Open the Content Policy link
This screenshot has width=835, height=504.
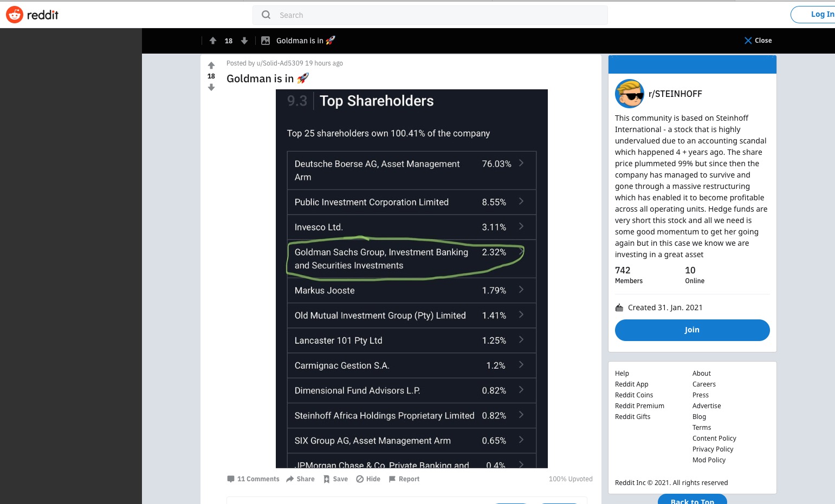[x=714, y=438]
